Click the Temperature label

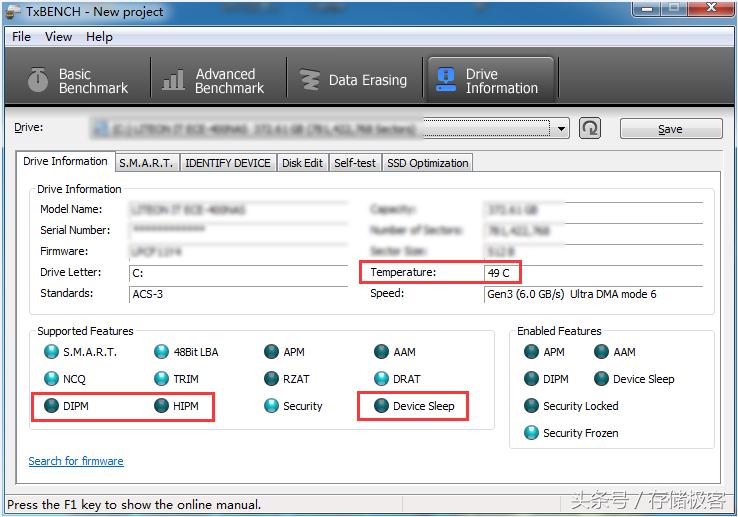pos(403,272)
